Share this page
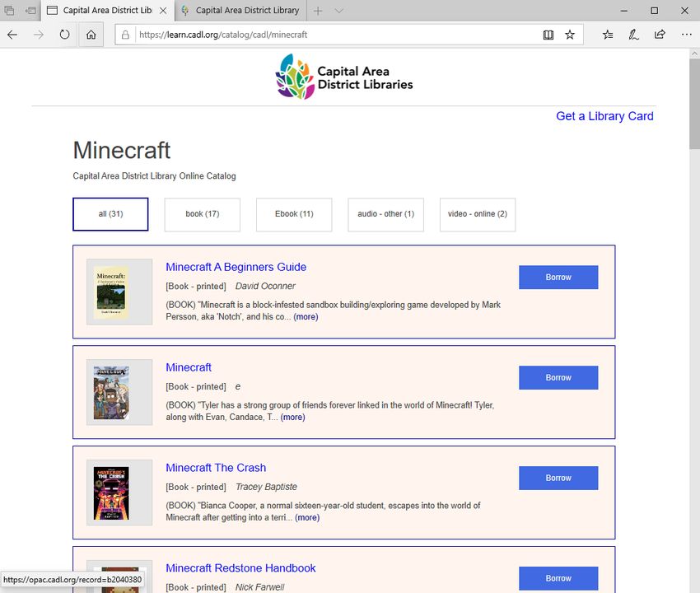Screen dimensions: 700x593 point(660,35)
